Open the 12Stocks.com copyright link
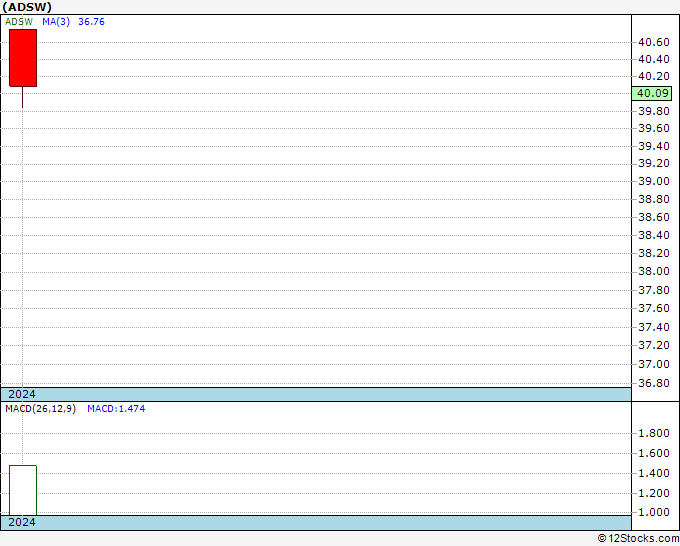This screenshot has width=680, height=546. tap(638, 538)
